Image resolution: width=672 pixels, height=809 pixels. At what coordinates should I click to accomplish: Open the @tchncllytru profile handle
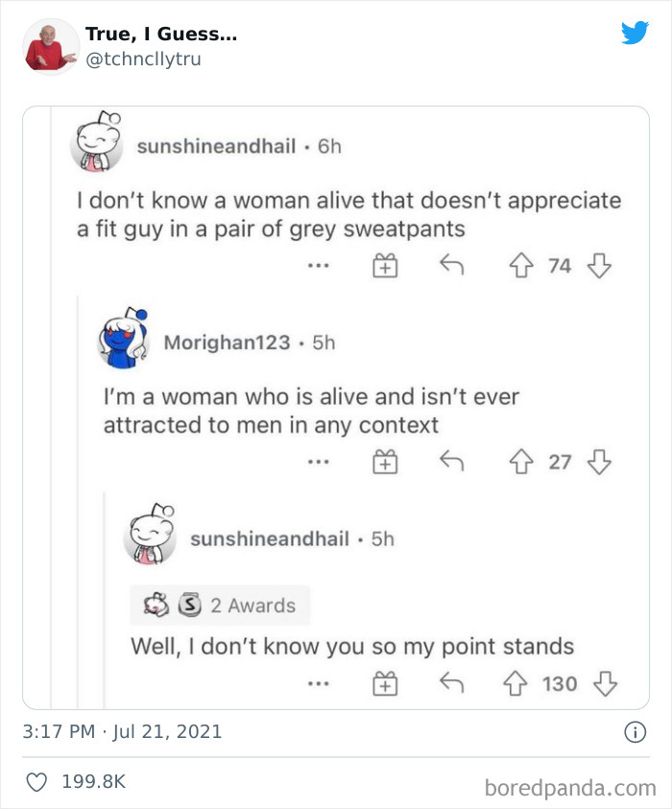pos(143,59)
